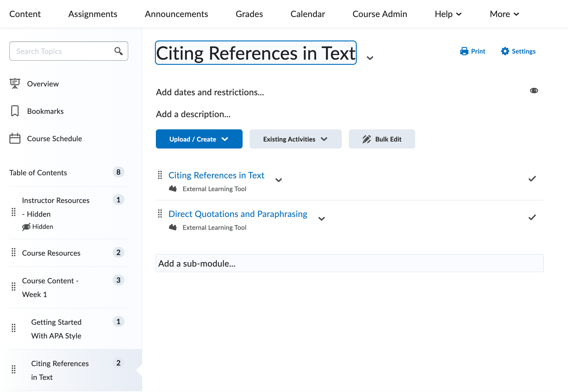Click the Settings link text
This screenshot has width=568, height=392.
pyautogui.click(x=524, y=51)
